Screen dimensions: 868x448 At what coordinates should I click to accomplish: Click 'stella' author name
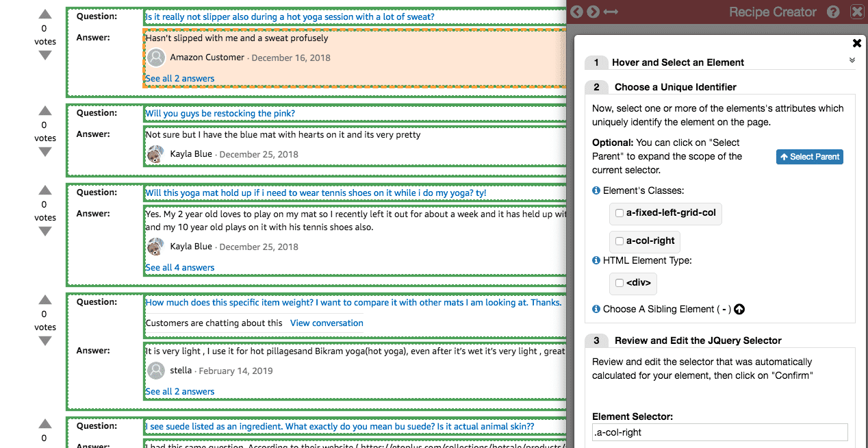tap(181, 371)
